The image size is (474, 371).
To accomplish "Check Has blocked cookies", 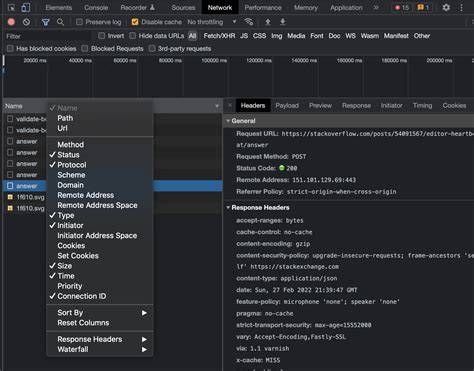I will tap(10, 49).
